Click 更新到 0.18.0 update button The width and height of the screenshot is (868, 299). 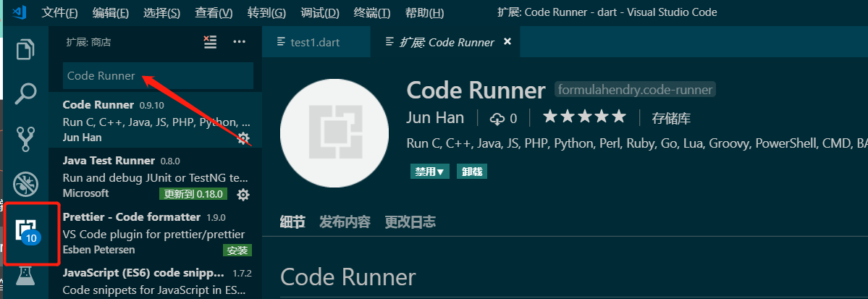[x=193, y=194]
